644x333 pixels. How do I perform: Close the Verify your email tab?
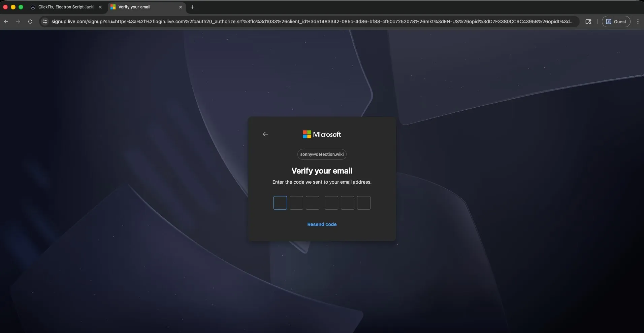pyautogui.click(x=181, y=7)
